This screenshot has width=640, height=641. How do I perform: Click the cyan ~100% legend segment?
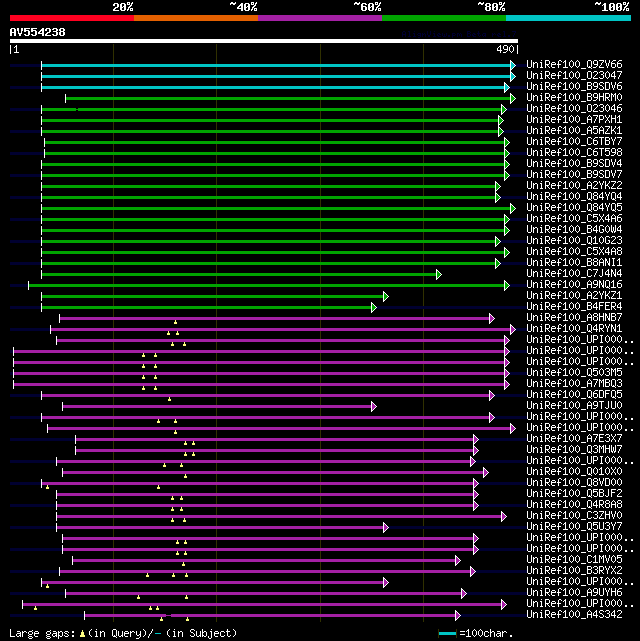pyautogui.click(x=568, y=18)
